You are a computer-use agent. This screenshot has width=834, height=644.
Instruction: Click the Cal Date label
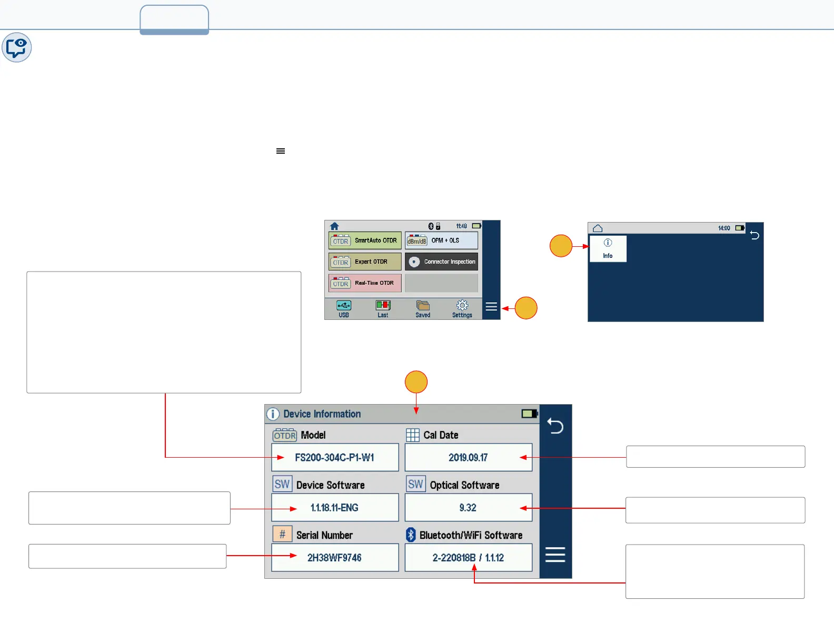tap(441, 435)
